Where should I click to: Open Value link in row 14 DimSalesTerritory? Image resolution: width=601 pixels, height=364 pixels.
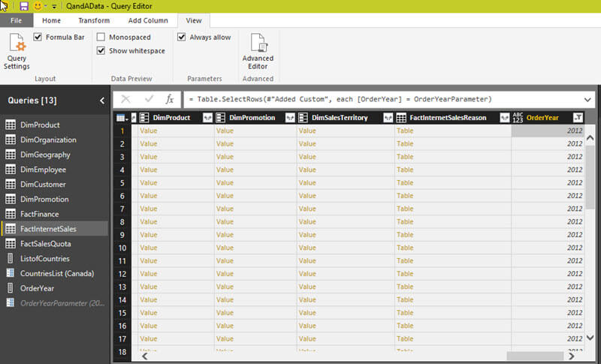pyautogui.click(x=307, y=300)
